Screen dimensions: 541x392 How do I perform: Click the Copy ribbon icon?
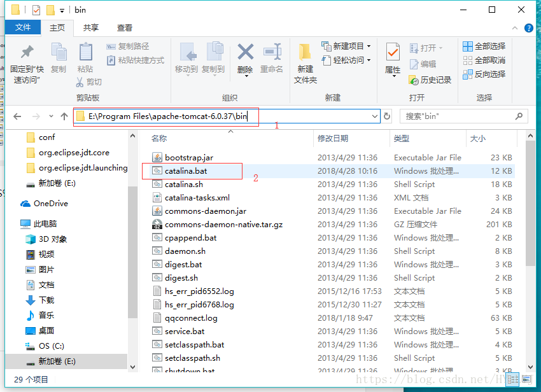[59, 52]
